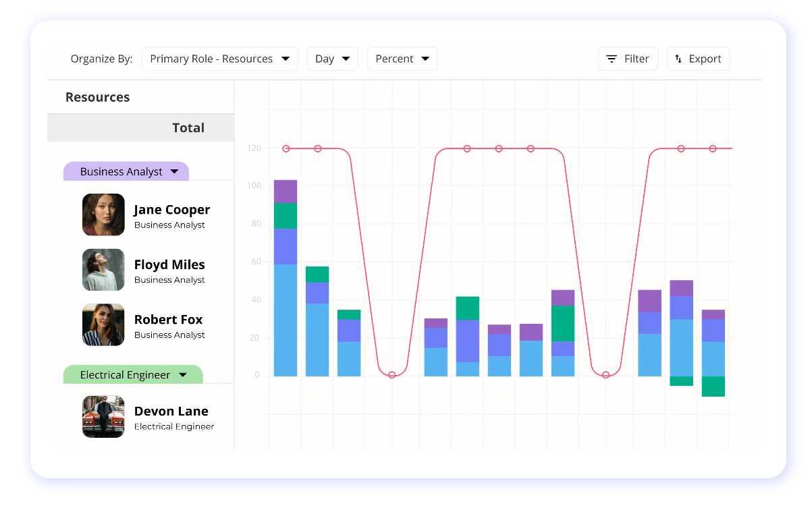Click the 120 label on the chart axis
812x510 pixels.
click(254, 148)
